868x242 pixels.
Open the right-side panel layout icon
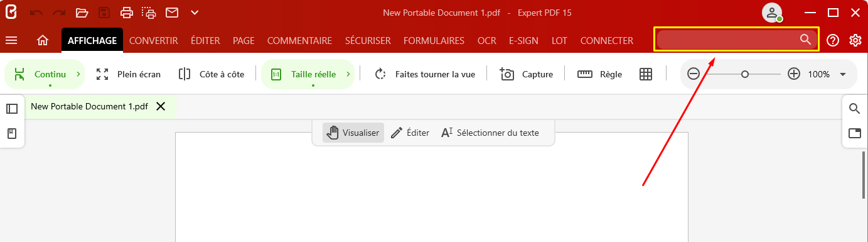coord(854,133)
